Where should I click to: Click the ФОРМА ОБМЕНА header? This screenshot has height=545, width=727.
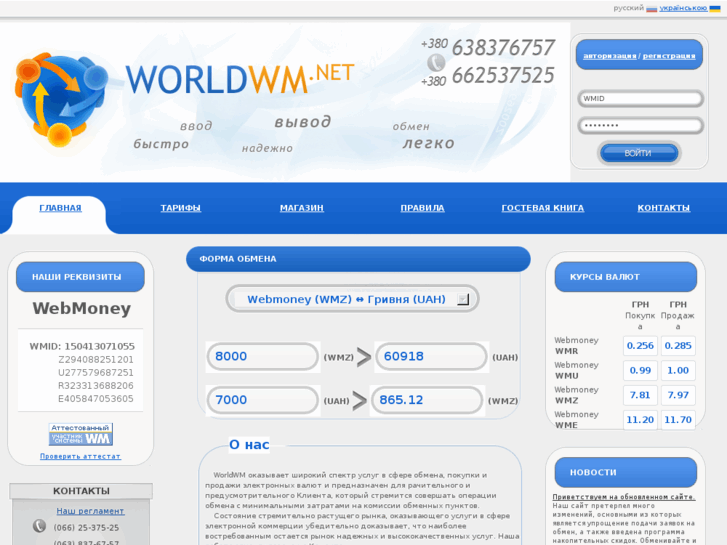[358, 259]
